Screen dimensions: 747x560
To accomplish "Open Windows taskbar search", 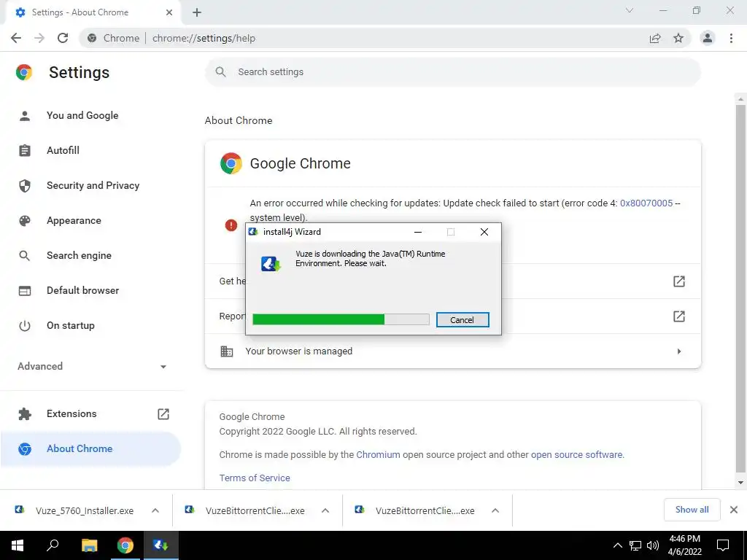I will coord(53,545).
